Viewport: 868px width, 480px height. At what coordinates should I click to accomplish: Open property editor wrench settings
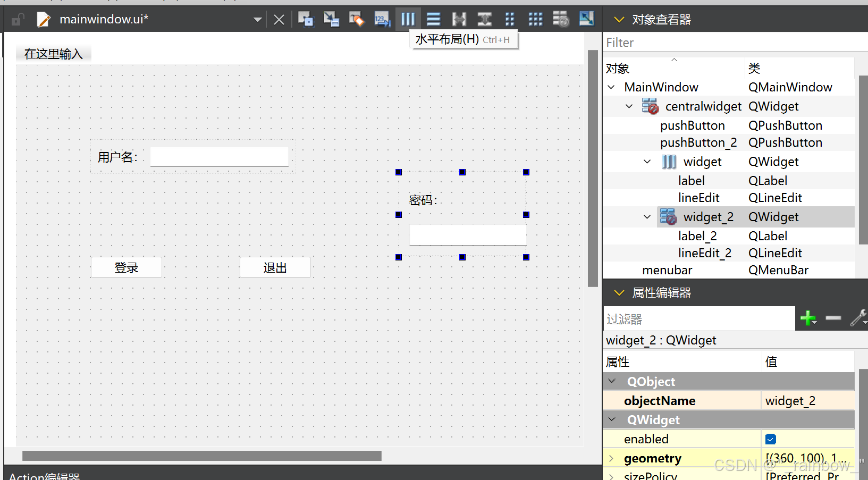(858, 318)
